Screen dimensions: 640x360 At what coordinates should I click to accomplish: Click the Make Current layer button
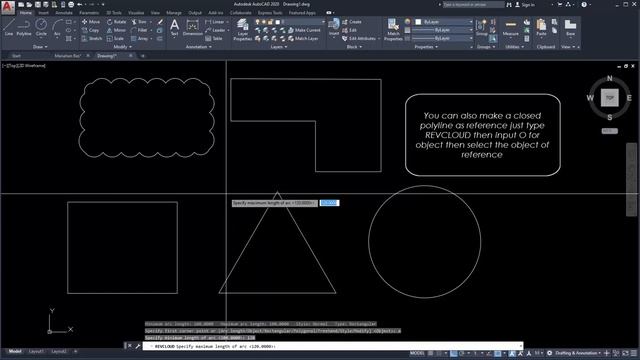pos(304,30)
